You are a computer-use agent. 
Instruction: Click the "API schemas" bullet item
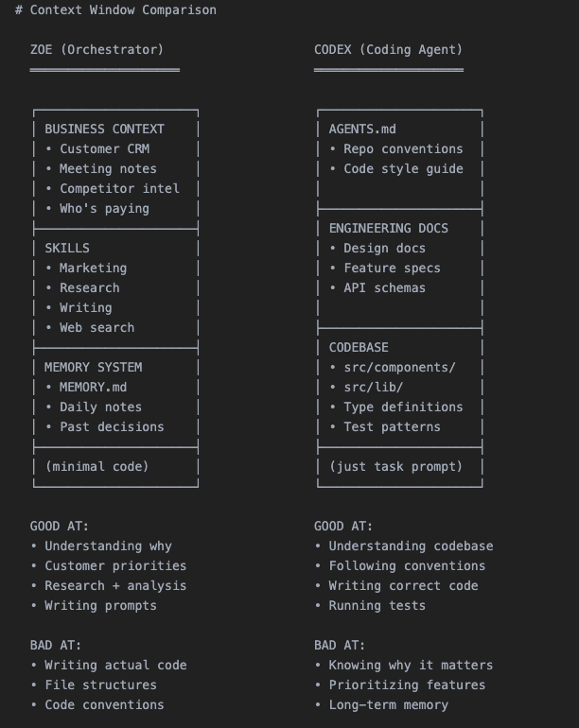(x=384, y=287)
